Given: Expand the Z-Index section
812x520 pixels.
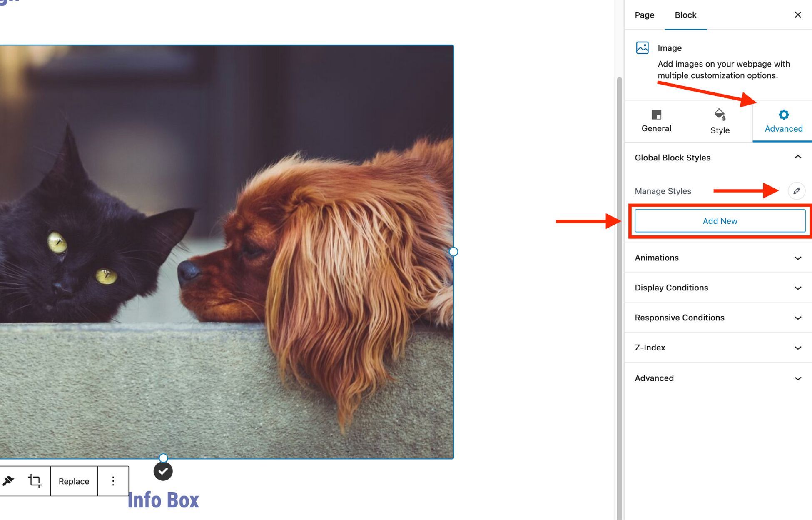Looking at the screenshot, I should coord(798,347).
